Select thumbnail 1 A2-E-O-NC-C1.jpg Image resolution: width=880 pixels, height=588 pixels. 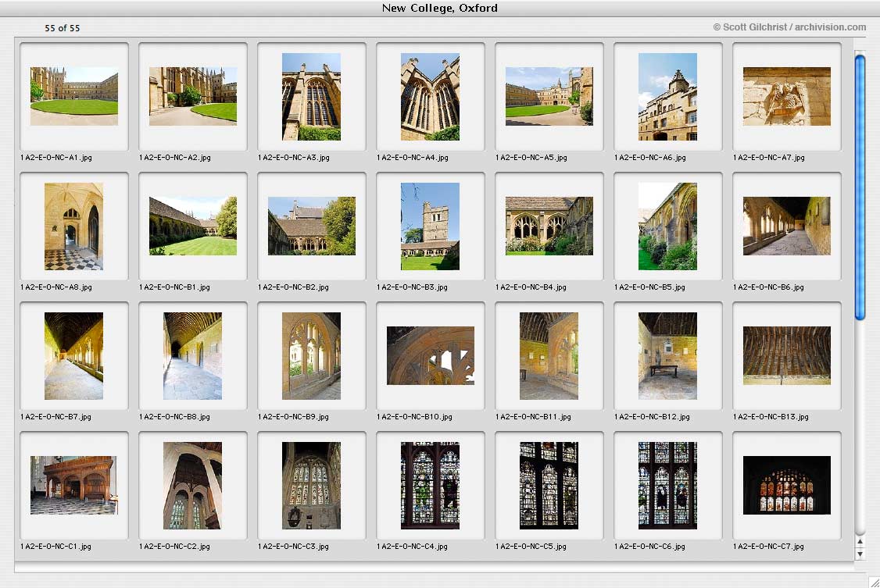tap(74, 486)
